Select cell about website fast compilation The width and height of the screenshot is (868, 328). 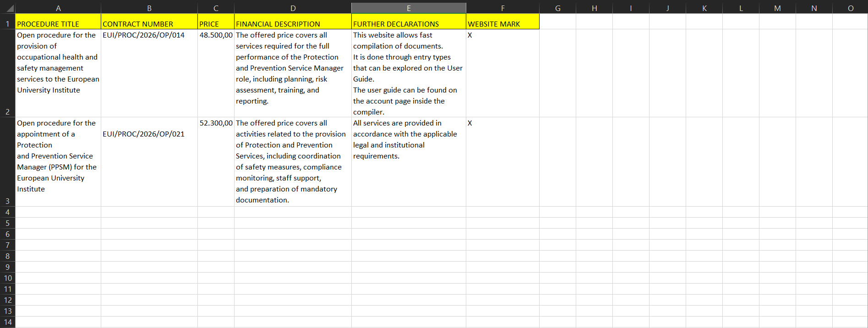point(409,73)
